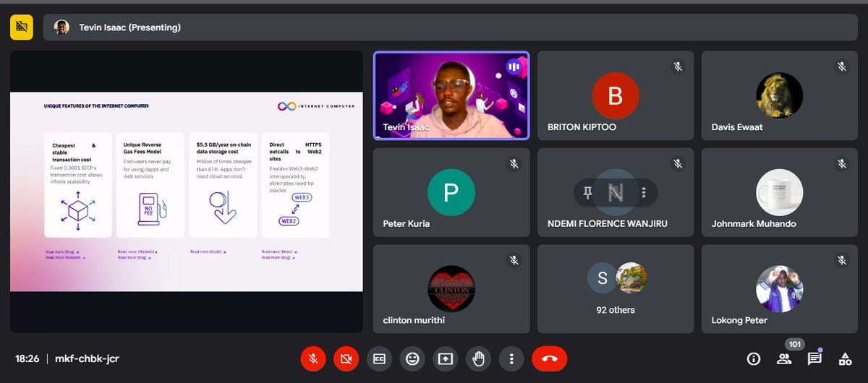Viewport: 868px width, 383px height.
Task: Open the emoji reactions picker
Action: coord(412,358)
